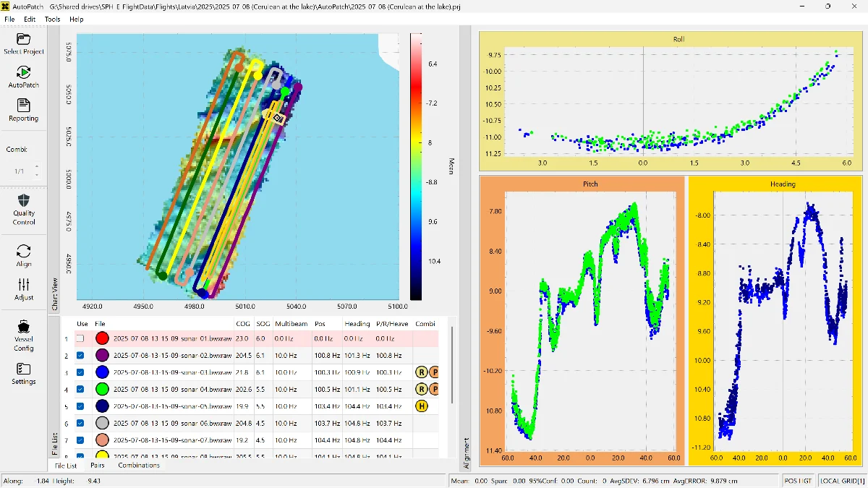Click the gray swatch of sonar-06

pyautogui.click(x=102, y=423)
